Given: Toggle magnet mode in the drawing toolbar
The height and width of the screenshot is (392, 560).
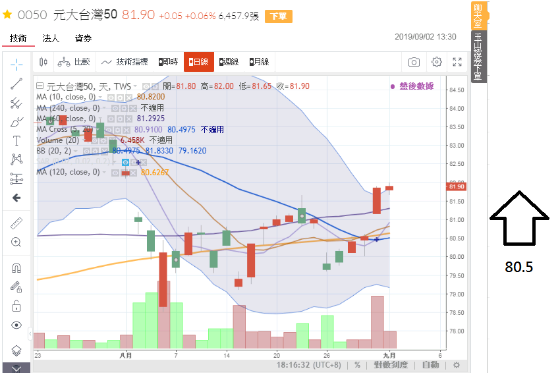Looking at the screenshot, I should (x=16, y=267).
